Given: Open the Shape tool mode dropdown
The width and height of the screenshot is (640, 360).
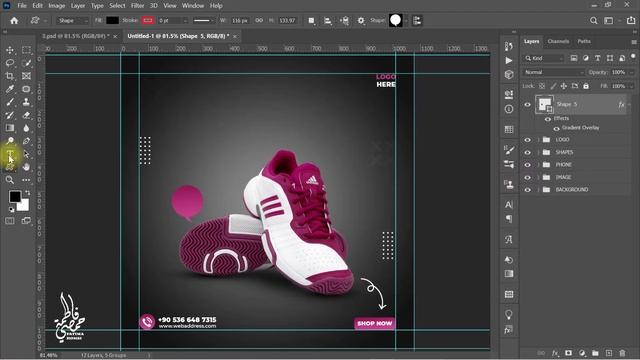Looking at the screenshot, I should click(x=73, y=20).
